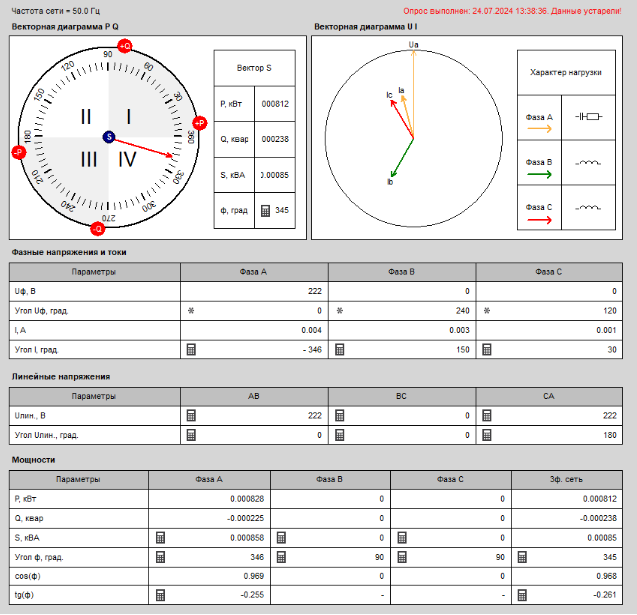Click the Q, квар Фаза A value -0.000225
637x615 pixels.
tap(245, 518)
